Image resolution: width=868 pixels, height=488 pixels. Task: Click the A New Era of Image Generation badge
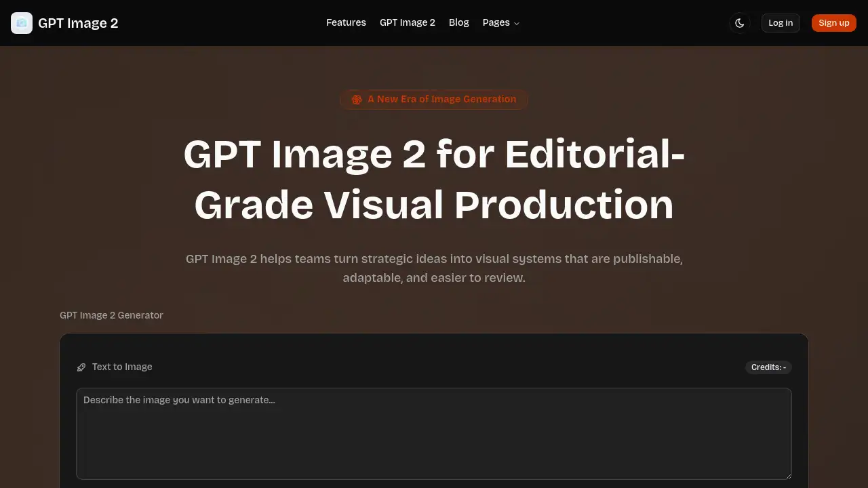tap(434, 99)
